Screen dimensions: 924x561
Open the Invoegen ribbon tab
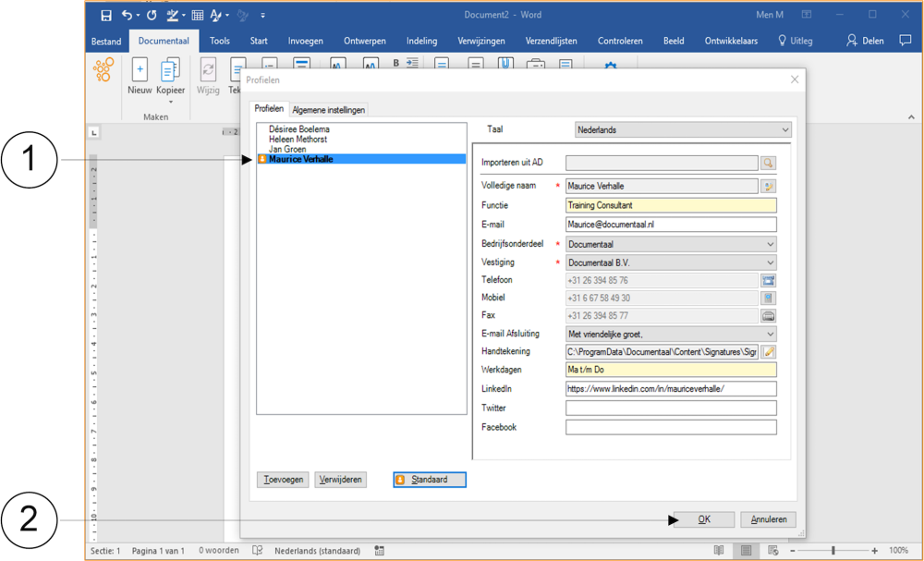click(305, 41)
